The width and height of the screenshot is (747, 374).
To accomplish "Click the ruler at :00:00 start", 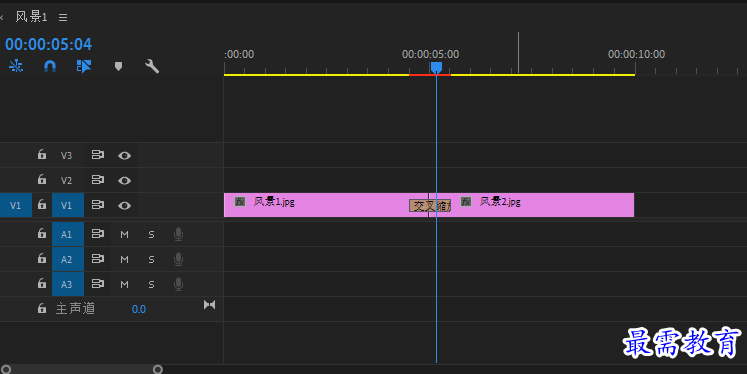I will (x=239, y=54).
